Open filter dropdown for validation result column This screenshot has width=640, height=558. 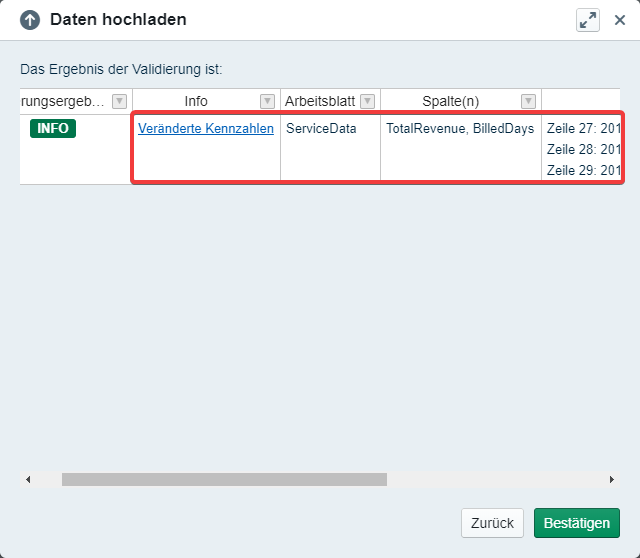point(119,101)
